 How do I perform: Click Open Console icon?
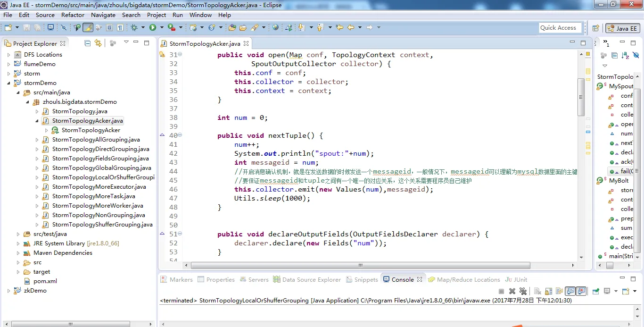[625, 291]
